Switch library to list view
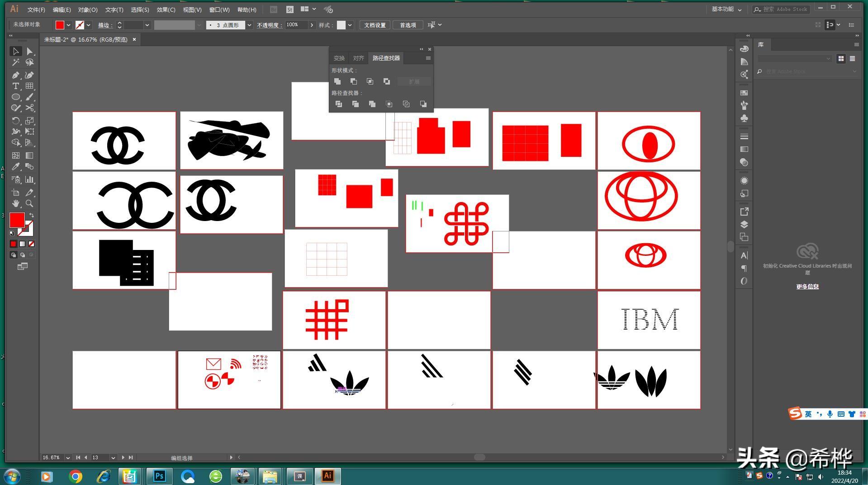This screenshot has height=485, width=868. 852,58
